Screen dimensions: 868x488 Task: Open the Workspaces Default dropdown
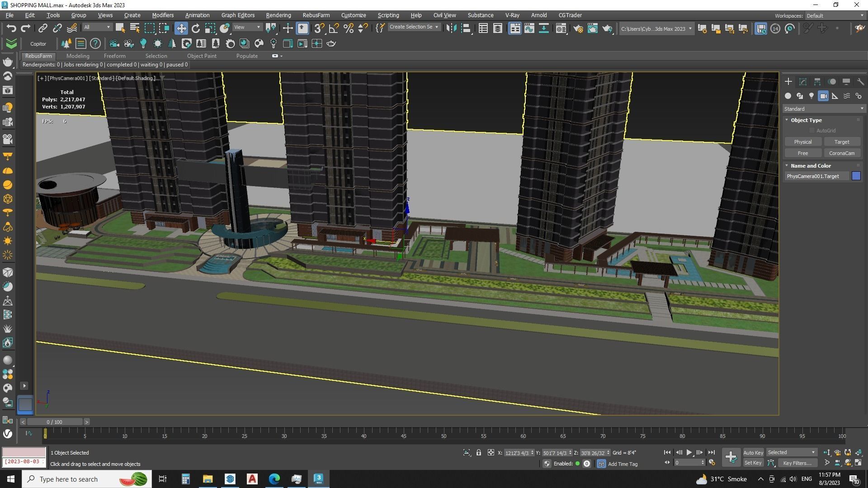tap(835, 16)
